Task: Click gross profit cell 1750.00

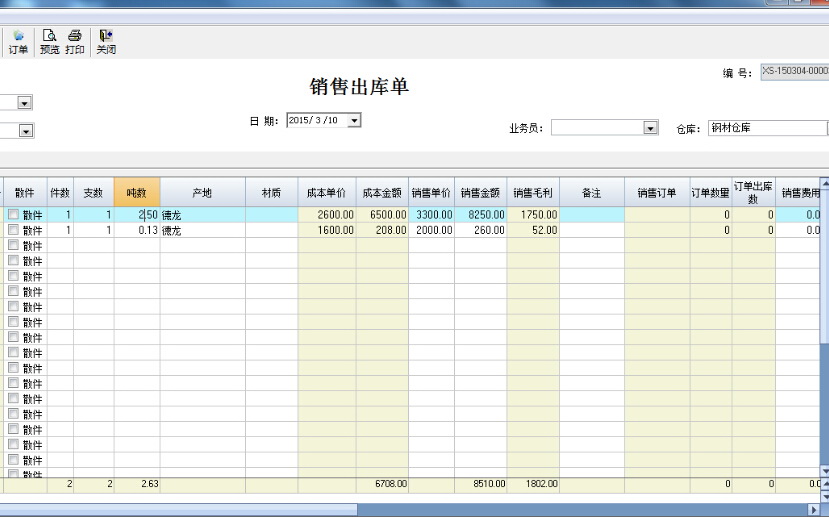Action: point(533,215)
